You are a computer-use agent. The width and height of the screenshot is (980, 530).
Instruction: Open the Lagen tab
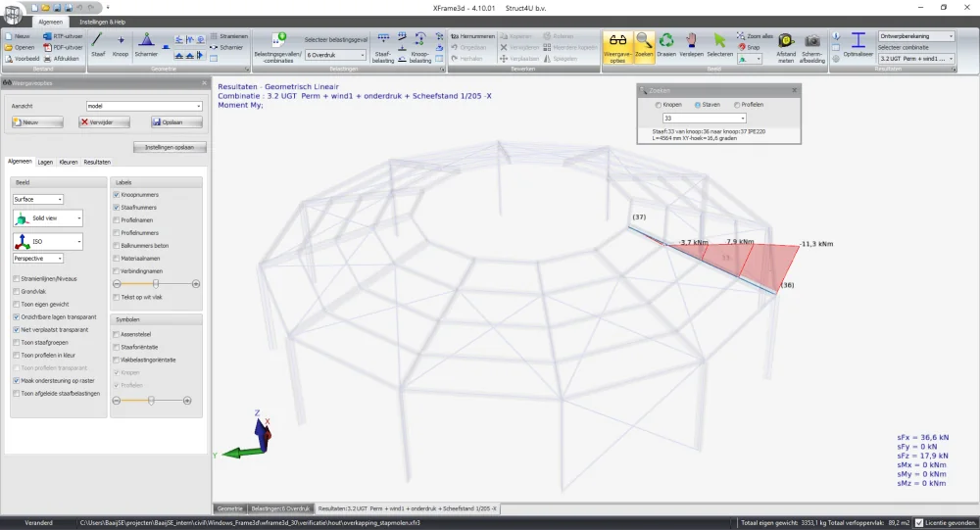(45, 162)
